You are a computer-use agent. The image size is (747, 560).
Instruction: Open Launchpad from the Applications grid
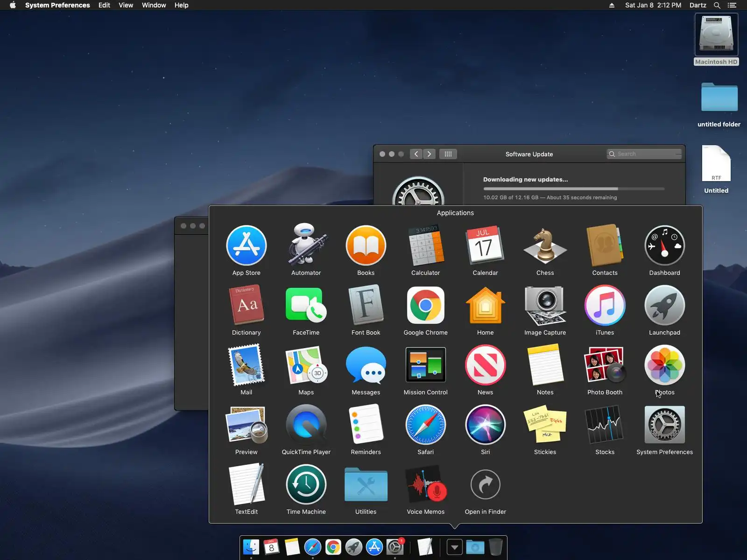[665, 306]
